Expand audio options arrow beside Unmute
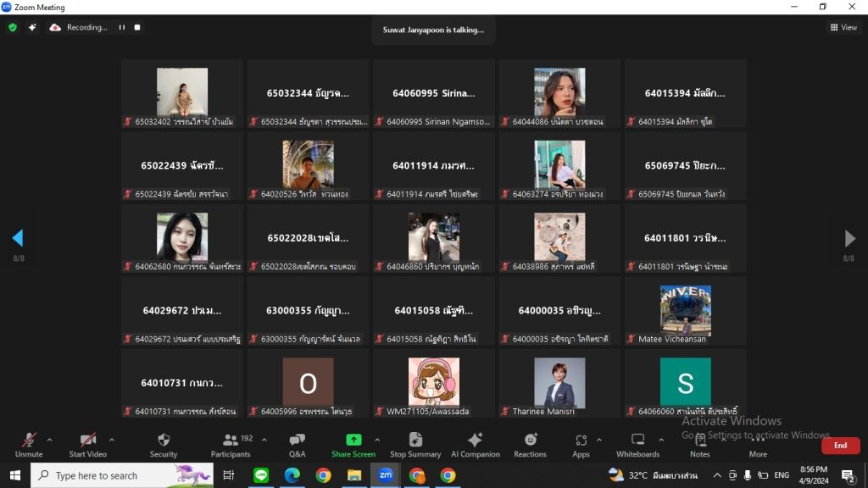868x488 pixels. pyautogui.click(x=49, y=440)
